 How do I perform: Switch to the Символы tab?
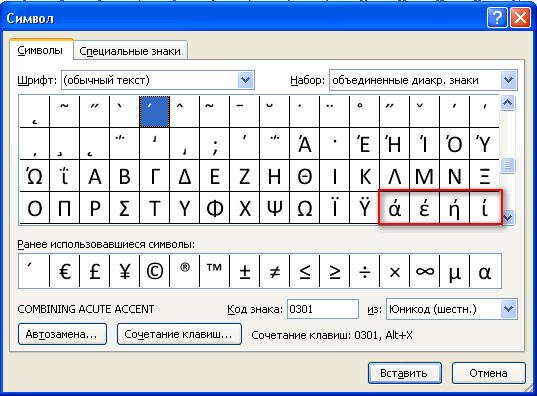(40, 51)
